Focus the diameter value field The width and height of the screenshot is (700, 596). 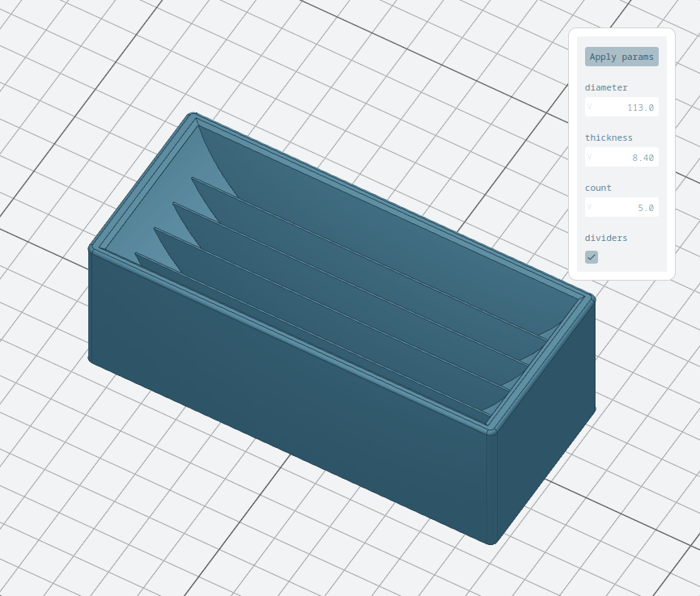(x=627, y=107)
